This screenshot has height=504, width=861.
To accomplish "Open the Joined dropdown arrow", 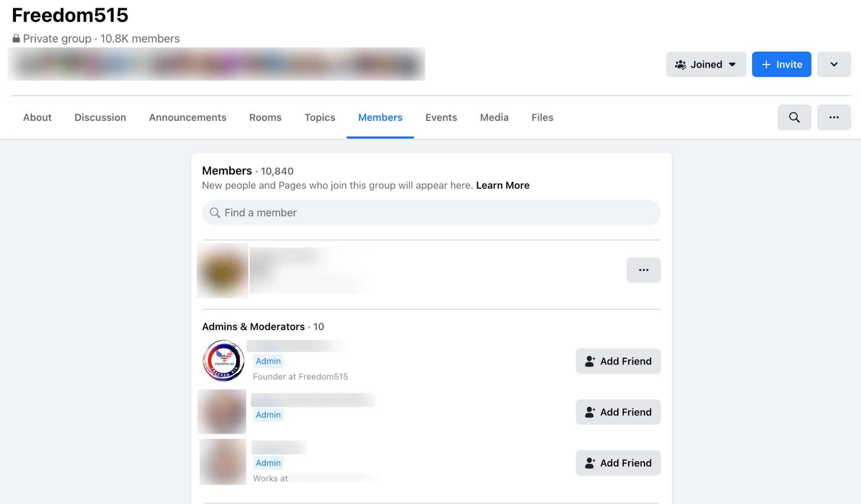I will click(x=732, y=64).
